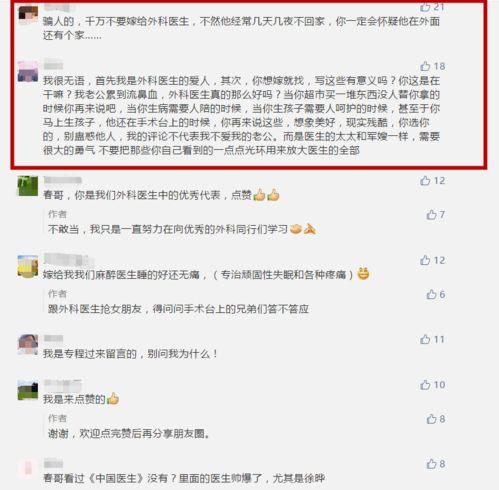Like the 我是来点赞的 comment with 10 likes

425,385
